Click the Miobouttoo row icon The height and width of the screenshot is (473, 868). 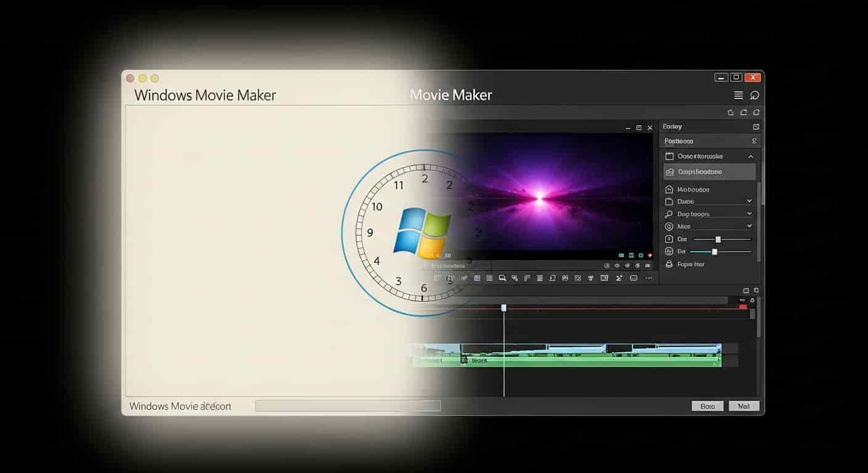(x=669, y=190)
